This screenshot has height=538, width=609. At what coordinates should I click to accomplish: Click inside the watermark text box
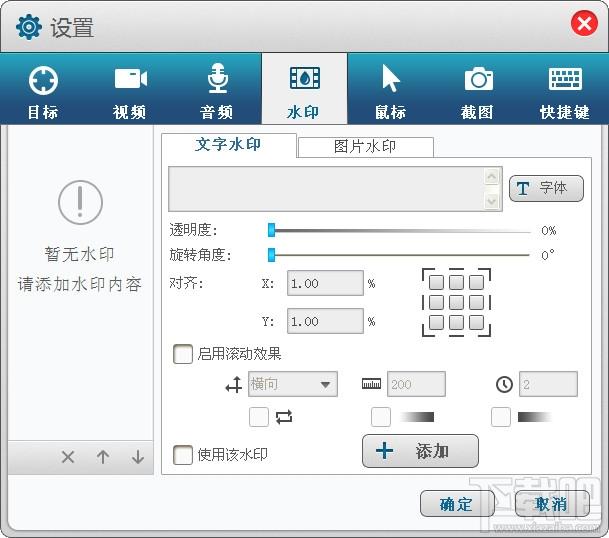(335, 189)
